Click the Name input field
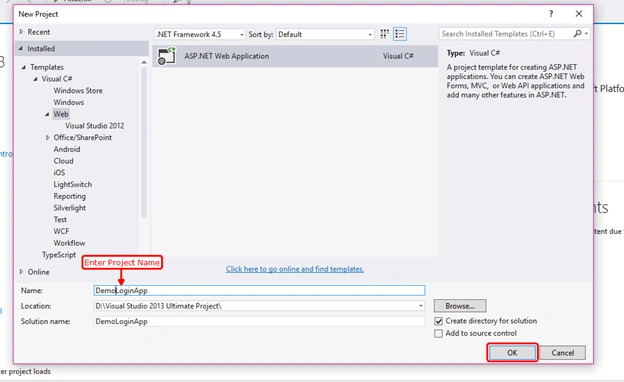 point(259,290)
